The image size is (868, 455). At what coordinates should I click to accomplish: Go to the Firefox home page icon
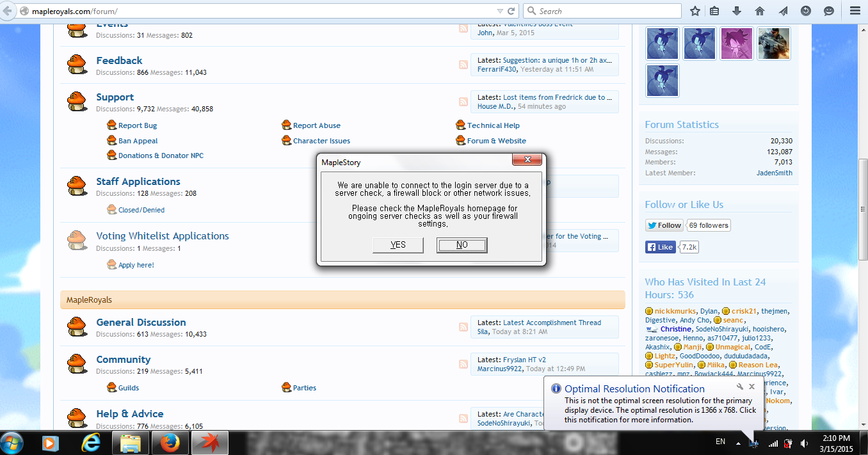click(x=760, y=11)
